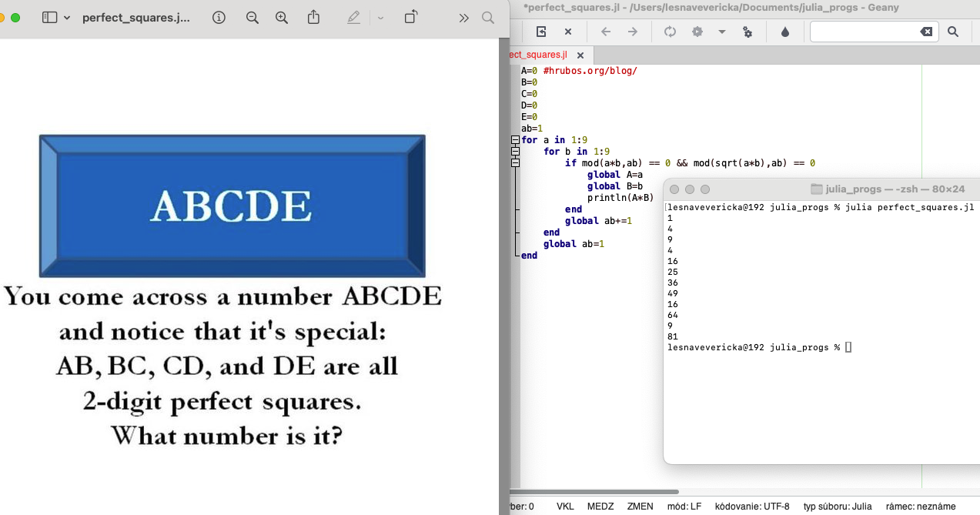980x515 pixels.
Task: Open the sidebar view dropdown in Preview
Action: [67, 17]
